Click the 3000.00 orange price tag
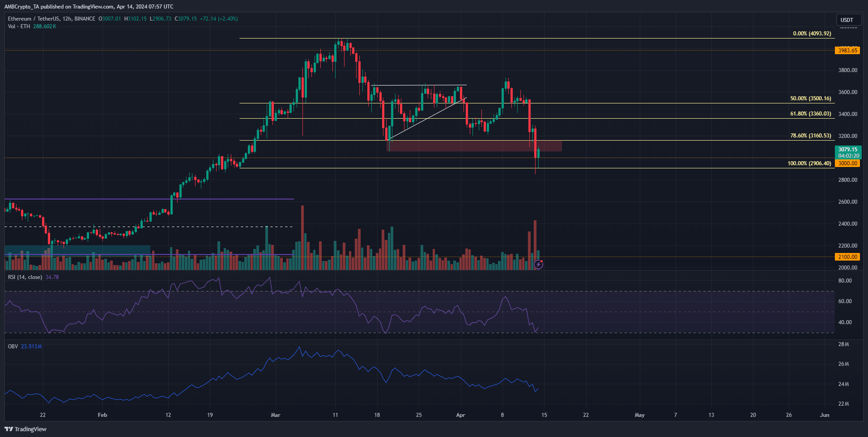This screenshot has width=868, height=437. click(848, 163)
